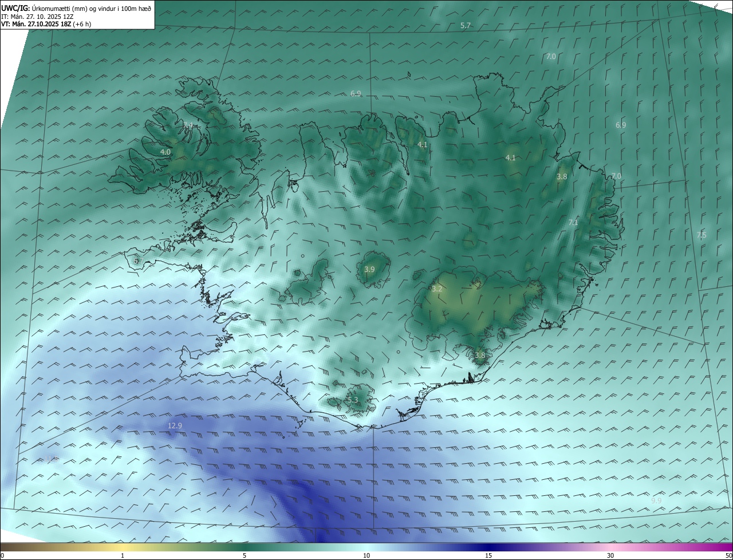Click the "5" tick label on color scale
The image size is (733, 560).
pos(245,555)
